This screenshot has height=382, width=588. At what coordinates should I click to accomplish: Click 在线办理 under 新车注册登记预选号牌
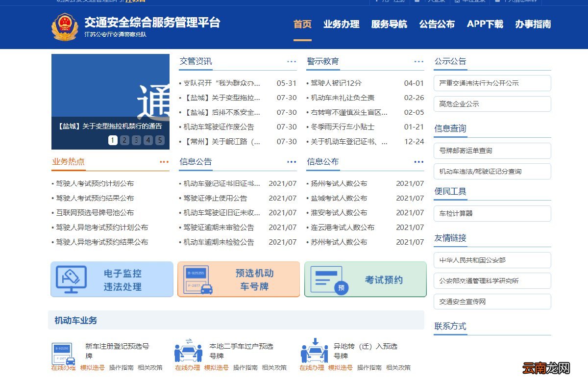point(64,368)
